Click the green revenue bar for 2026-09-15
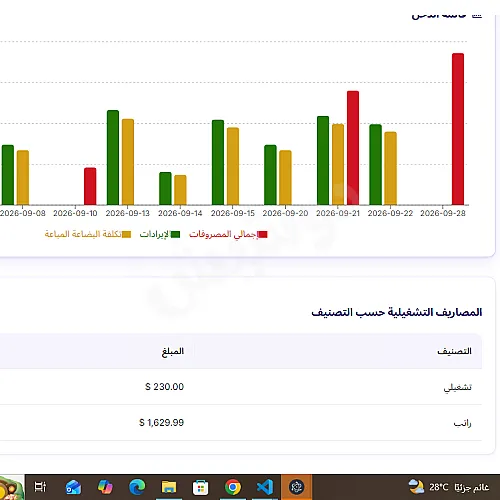Screen dimensions: 500x500 pos(218,162)
